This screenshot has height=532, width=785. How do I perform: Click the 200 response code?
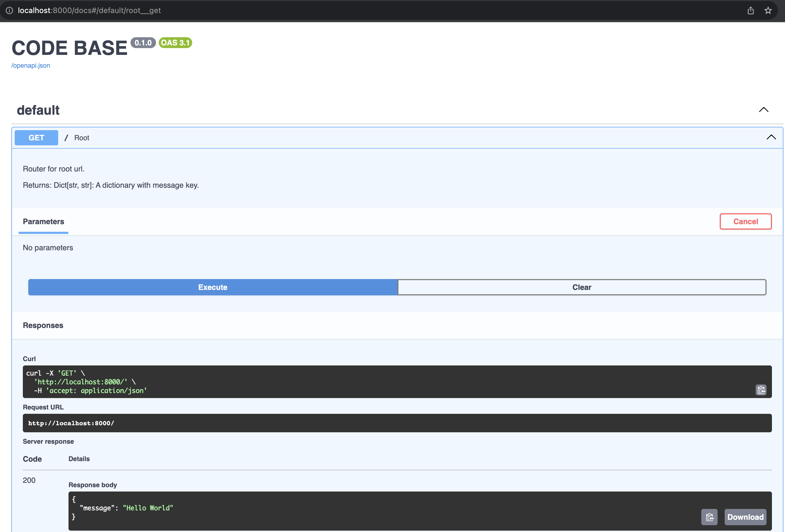click(x=29, y=480)
